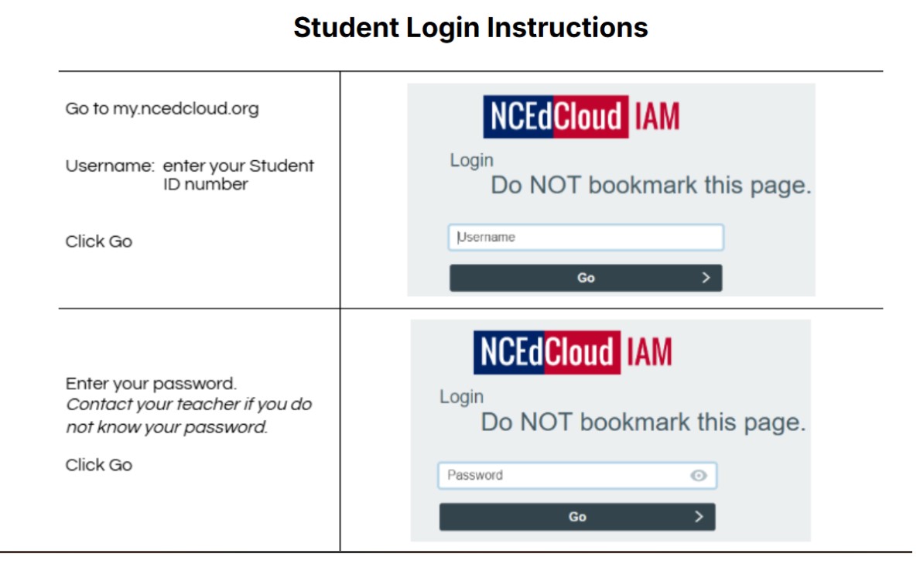Click the right-arrow chevron on the top Go button
Screen dimensions: 920x588
coord(705,276)
